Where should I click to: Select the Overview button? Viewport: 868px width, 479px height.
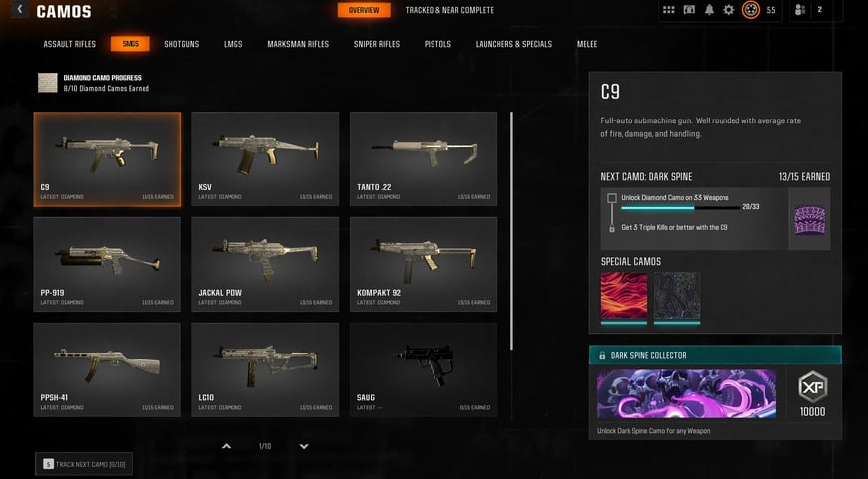[364, 10]
